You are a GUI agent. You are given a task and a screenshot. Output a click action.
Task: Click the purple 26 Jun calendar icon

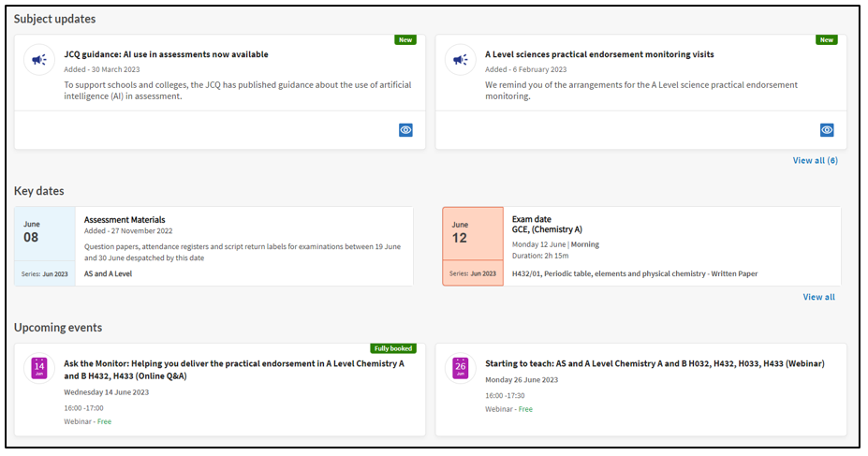[461, 368]
